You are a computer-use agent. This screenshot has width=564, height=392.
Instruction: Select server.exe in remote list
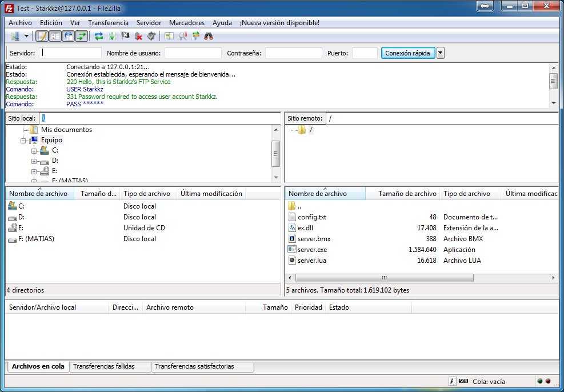(308, 249)
